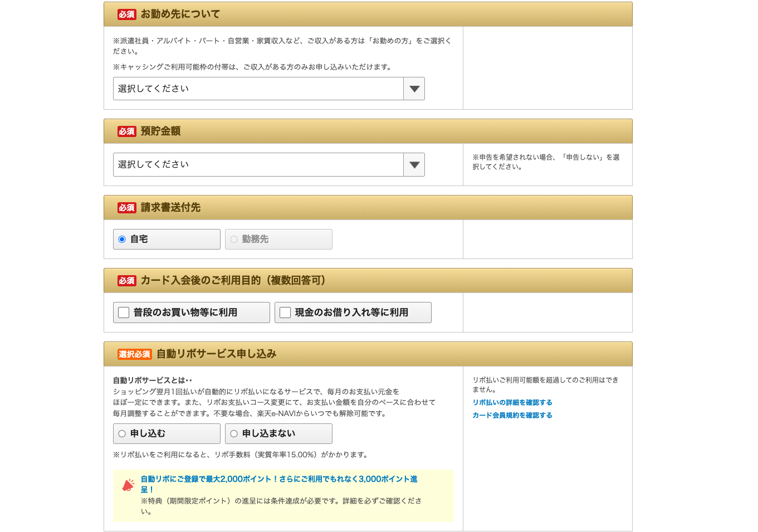Enable the 現金のお借り入れ等に利用 option
This screenshot has width=758, height=532.
click(285, 313)
